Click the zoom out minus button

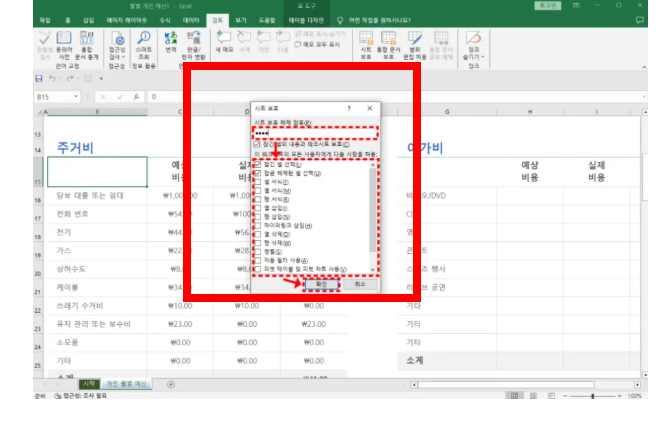click(565, 396)
